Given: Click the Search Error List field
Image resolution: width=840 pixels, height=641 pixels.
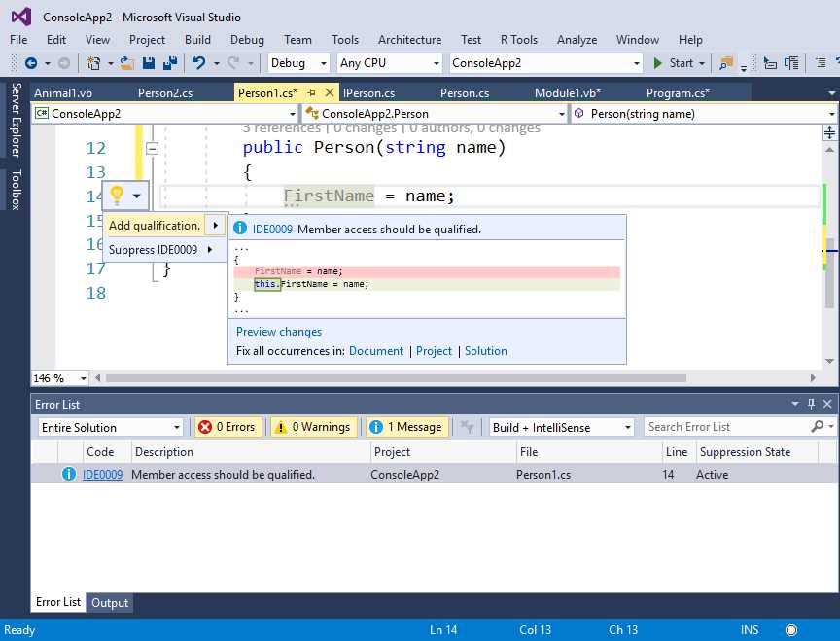Looking at the screenshot, I should pyautogui.click(x=728, y=427).
